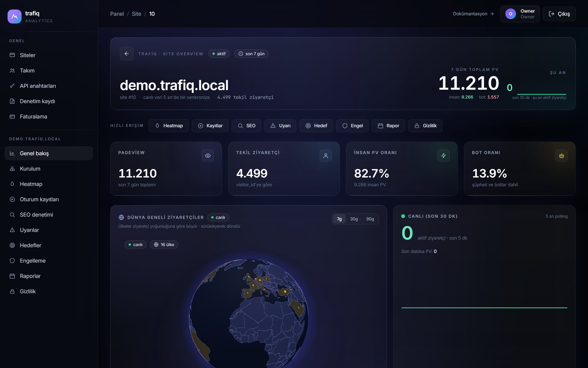Screen dimensions: 588x368
Task: Click the Faturalama card icon
Action: point(12,117)
